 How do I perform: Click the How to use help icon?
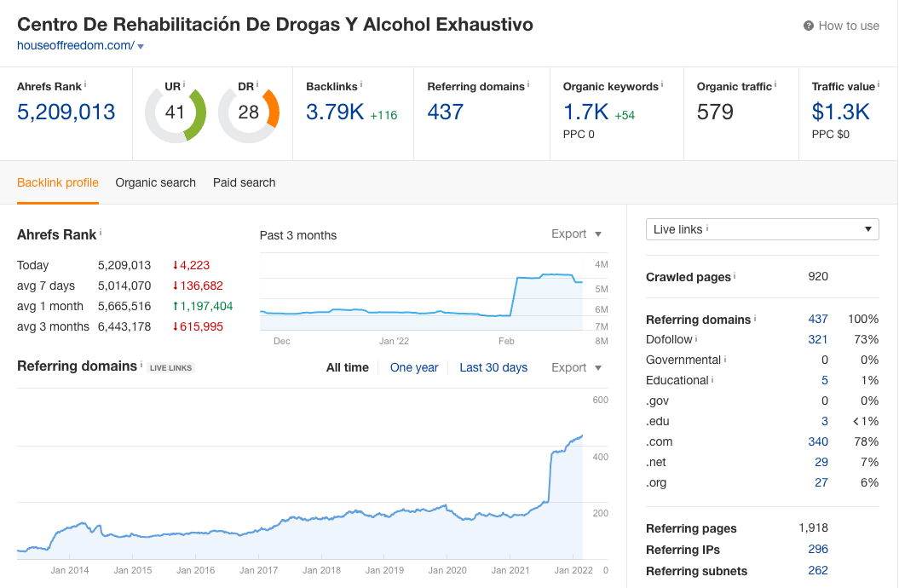point(809,26)
